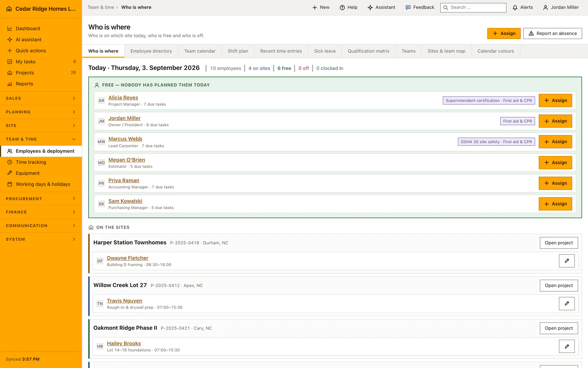Open My tasks in the sidebar

point(41,61)
